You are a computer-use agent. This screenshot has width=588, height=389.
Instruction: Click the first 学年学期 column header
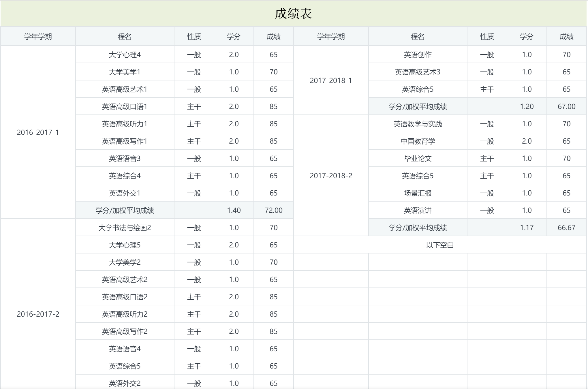pyautogui.click(x=38, y=37)
